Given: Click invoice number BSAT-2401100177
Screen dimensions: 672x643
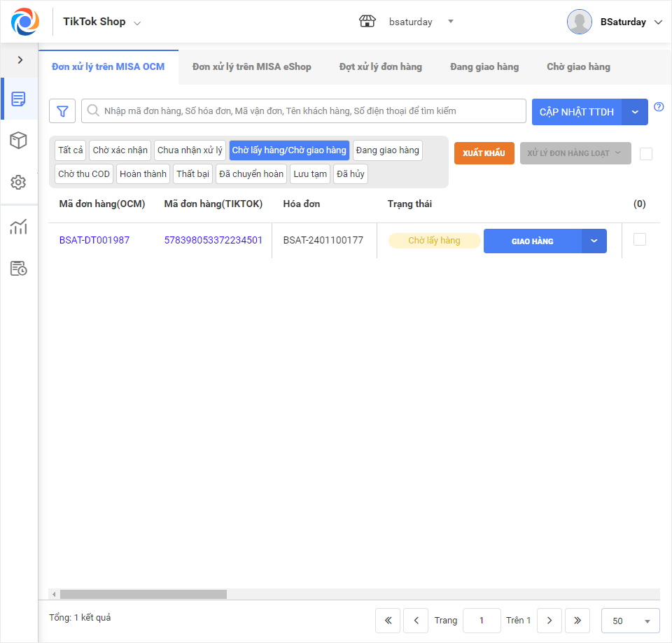Looking at the screenshot, I should 323,240.
